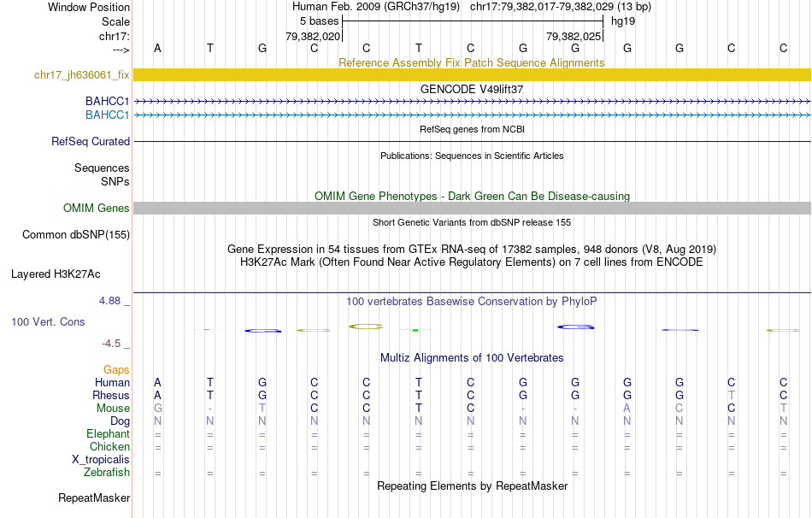The height and width of the screenshot is (518, 812).
Task: Click the X_tropicalis species row label
Action: coord(101,460)
